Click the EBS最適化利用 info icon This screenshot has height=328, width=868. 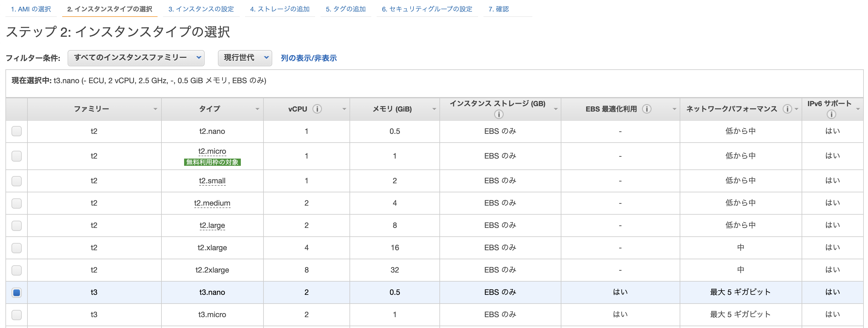646,109
